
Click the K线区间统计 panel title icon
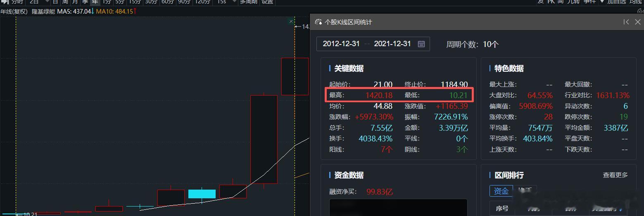[318, 22]
